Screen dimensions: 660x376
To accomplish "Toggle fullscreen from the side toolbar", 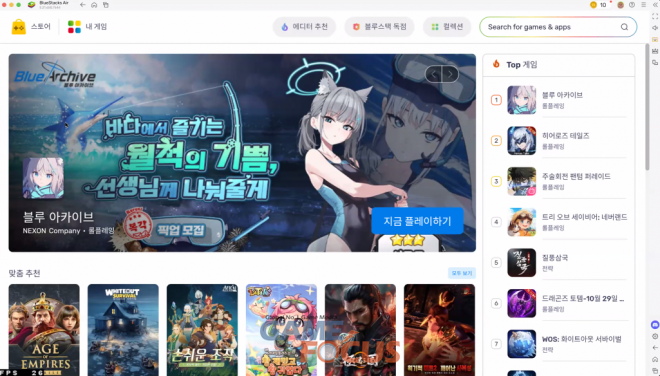I will (x=655, y=16).
